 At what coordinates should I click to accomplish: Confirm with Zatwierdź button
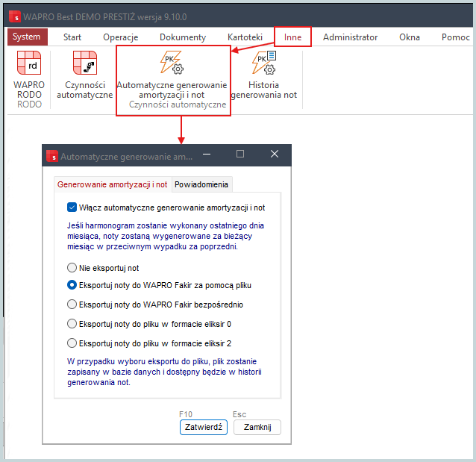204,427
